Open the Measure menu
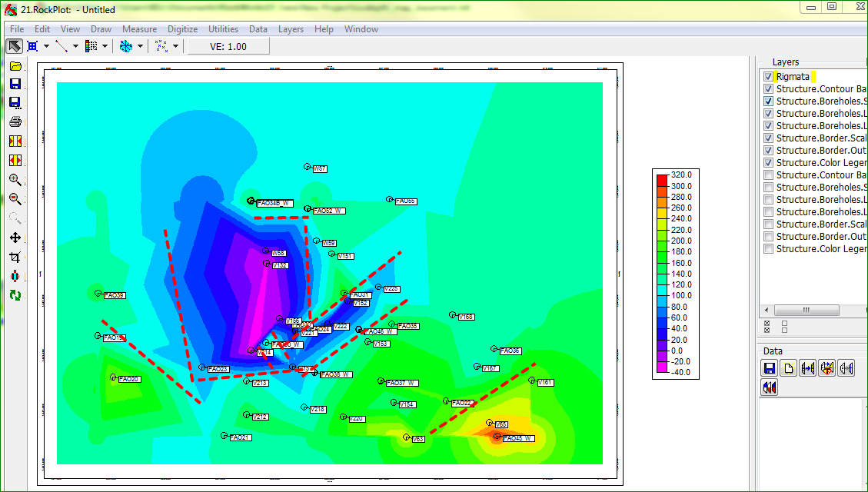868x492 pixels. (x=139, y=28)
